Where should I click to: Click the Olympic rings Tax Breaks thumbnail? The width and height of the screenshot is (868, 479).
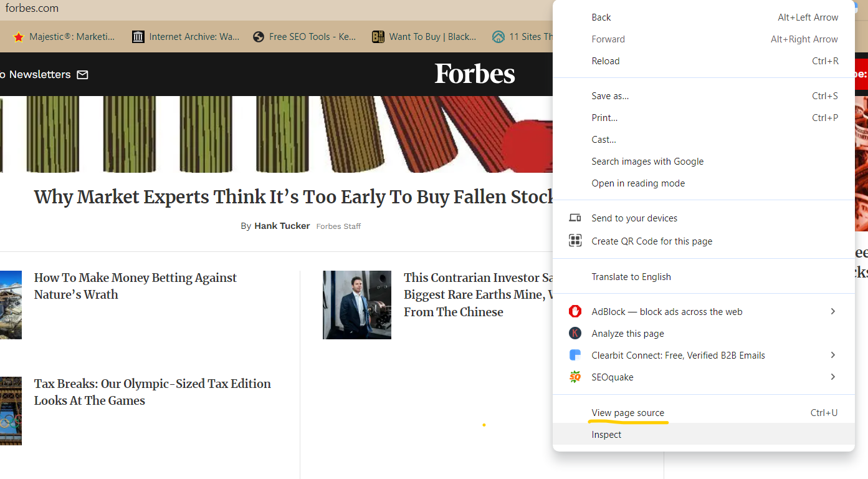coord(11,411)
